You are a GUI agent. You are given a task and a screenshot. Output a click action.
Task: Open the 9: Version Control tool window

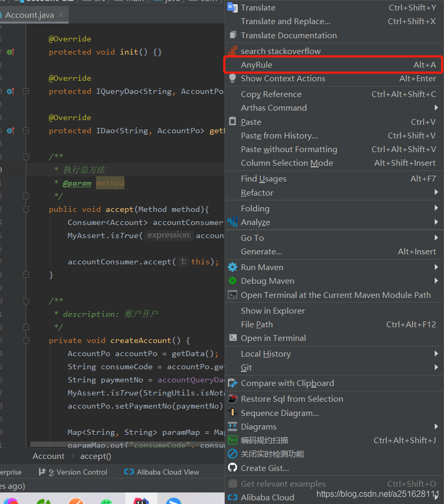click(x=73, y=472)
